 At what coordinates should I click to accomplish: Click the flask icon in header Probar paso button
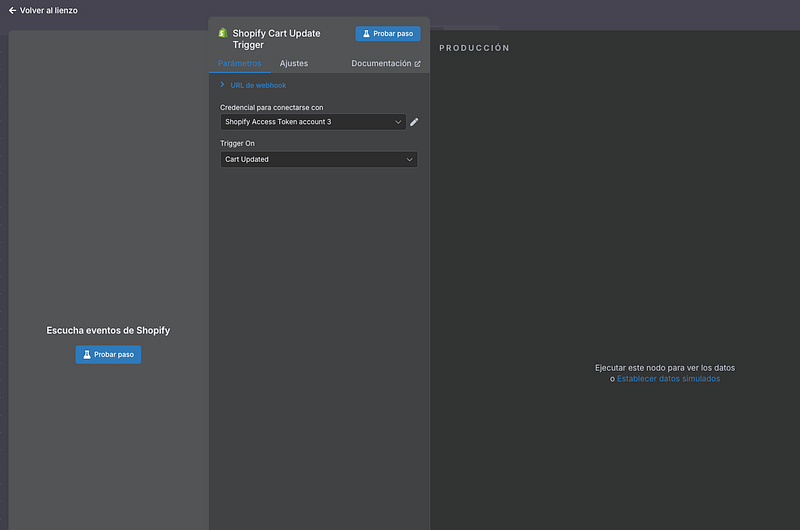(367, 34)
